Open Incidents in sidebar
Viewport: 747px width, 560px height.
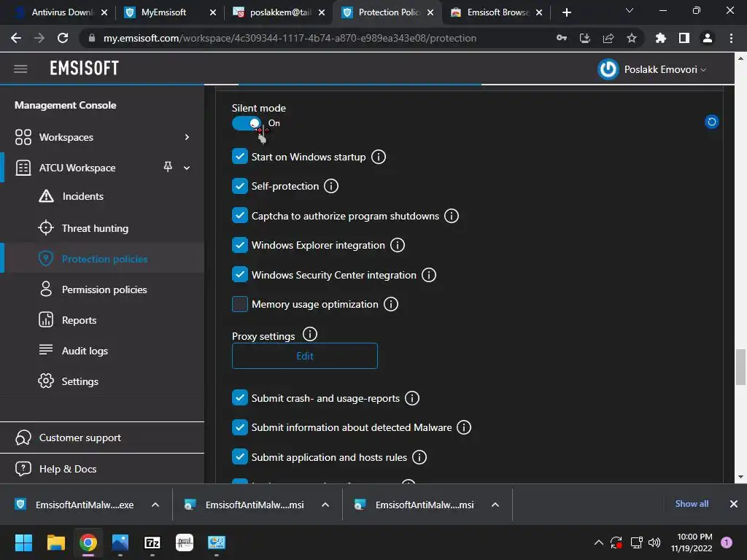click(83, 196)
